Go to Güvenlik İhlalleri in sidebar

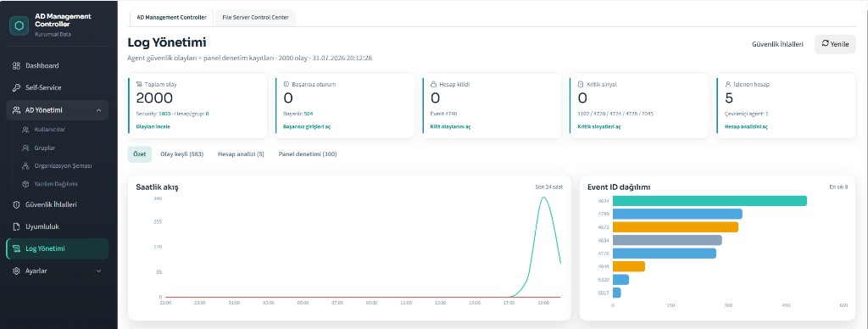[x=58, y=205]
